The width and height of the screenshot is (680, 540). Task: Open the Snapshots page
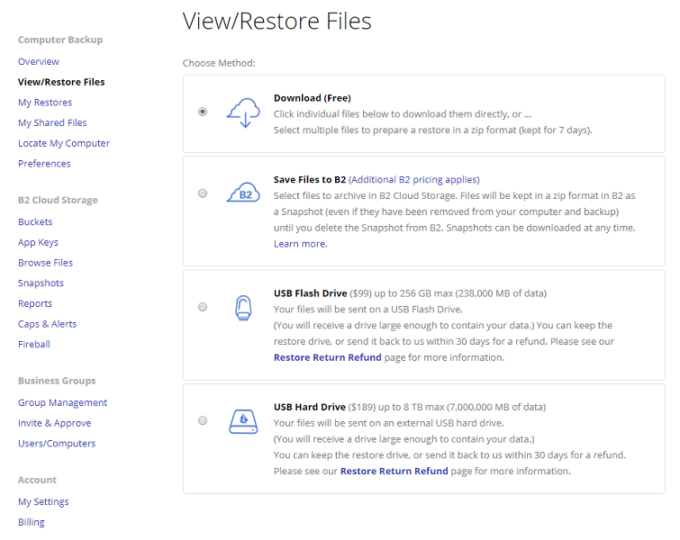41,283
